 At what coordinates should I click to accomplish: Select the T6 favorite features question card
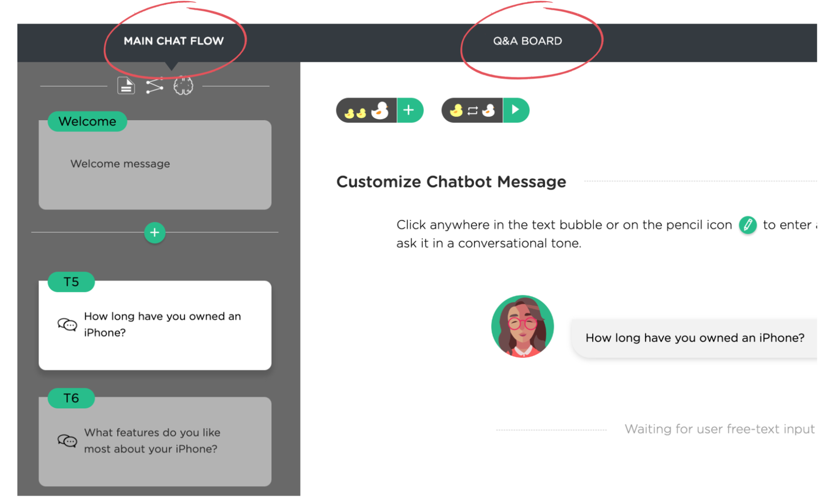[155, 441]
